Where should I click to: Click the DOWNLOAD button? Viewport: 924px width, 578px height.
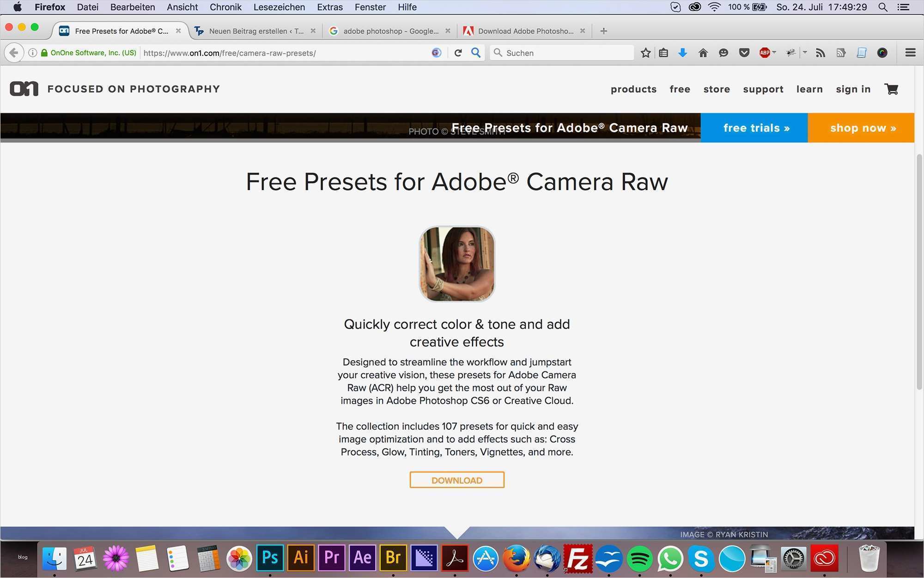pyautogui.click(x=456, y=480)
